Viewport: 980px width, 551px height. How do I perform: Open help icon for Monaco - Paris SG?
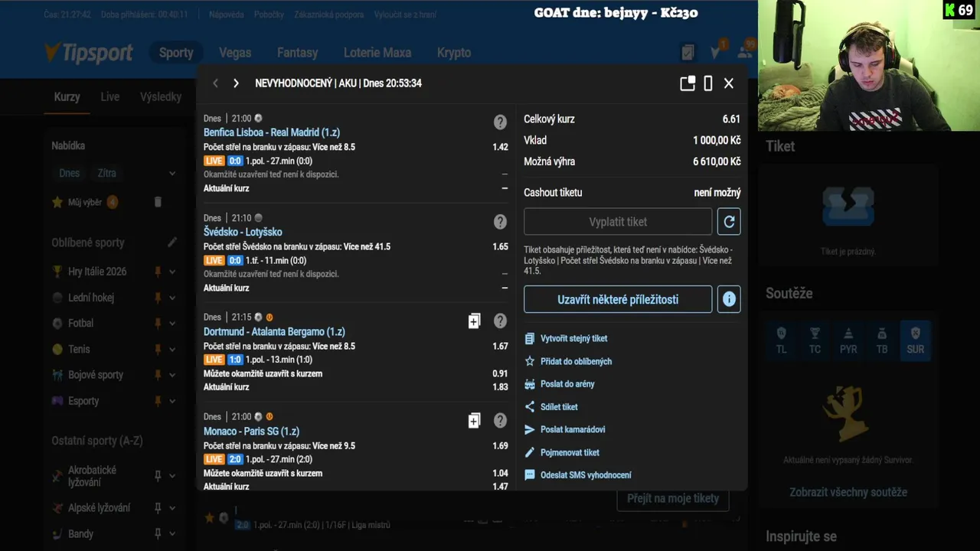point(500,421)
